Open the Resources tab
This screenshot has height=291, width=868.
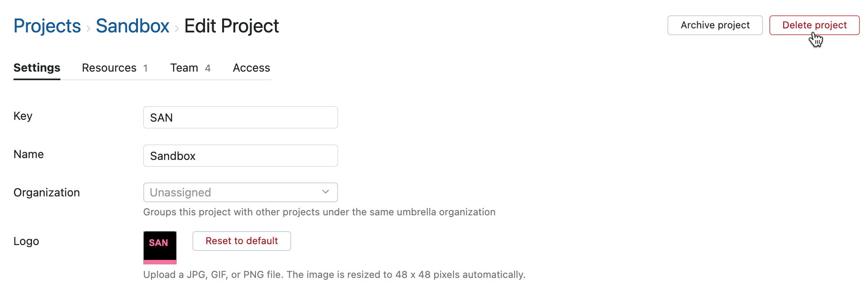[114, 68]
